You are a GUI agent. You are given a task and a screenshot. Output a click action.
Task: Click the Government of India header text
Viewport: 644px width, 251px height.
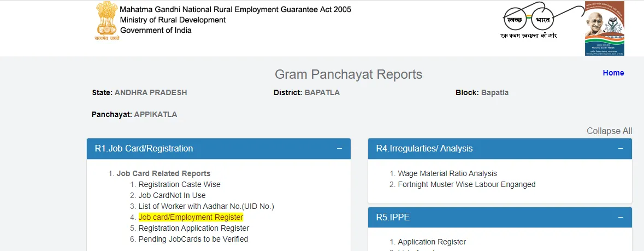[156, 30]
